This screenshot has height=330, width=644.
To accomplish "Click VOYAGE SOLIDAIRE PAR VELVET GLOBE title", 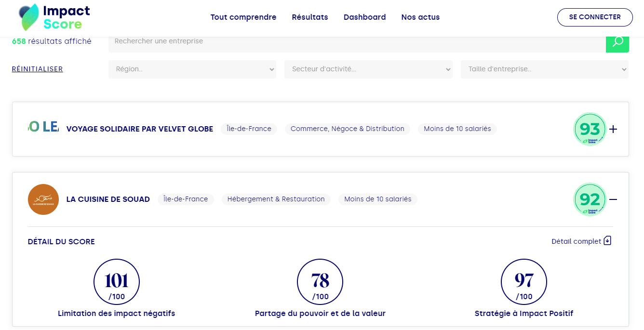I will (x=140, y=129).
